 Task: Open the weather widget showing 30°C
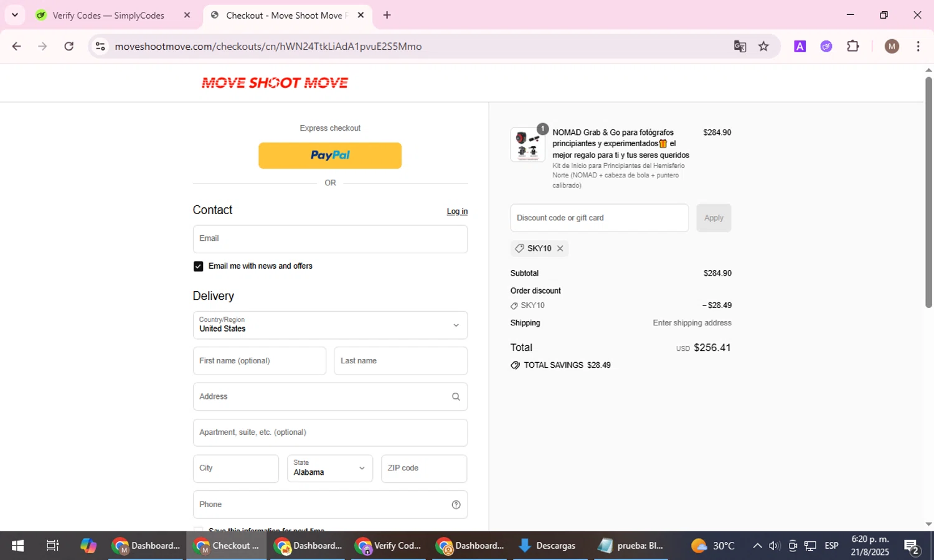pos(713,546)
